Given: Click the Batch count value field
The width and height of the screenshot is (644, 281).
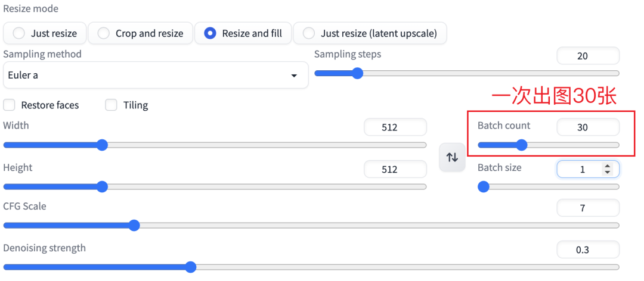Looking at the screenshot, I should pos(587,127).
